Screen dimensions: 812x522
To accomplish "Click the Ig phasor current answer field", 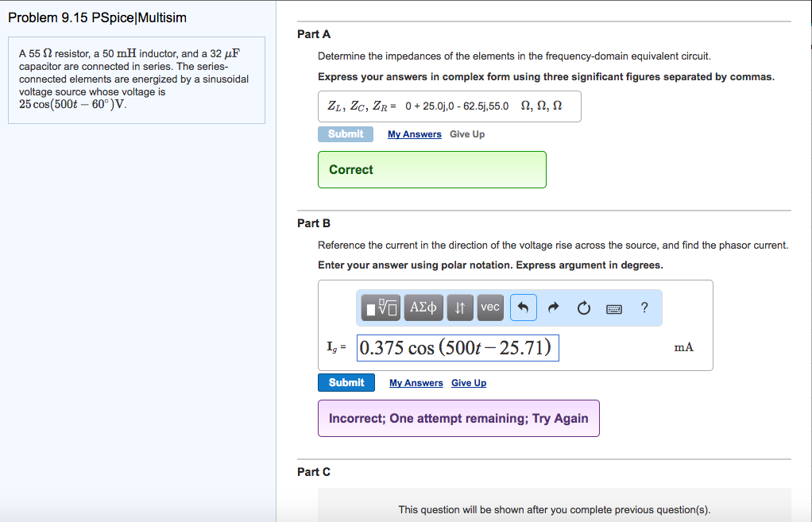I will [458, 348].
